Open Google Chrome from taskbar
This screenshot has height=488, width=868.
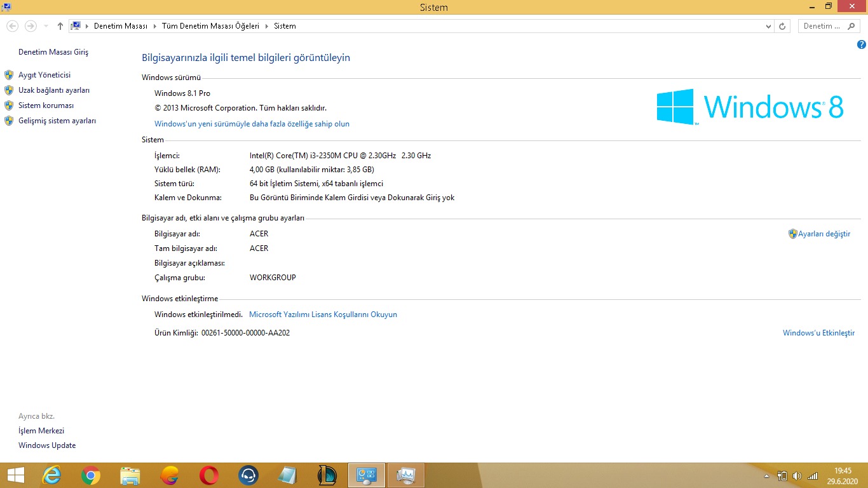[x=91, y=475]
